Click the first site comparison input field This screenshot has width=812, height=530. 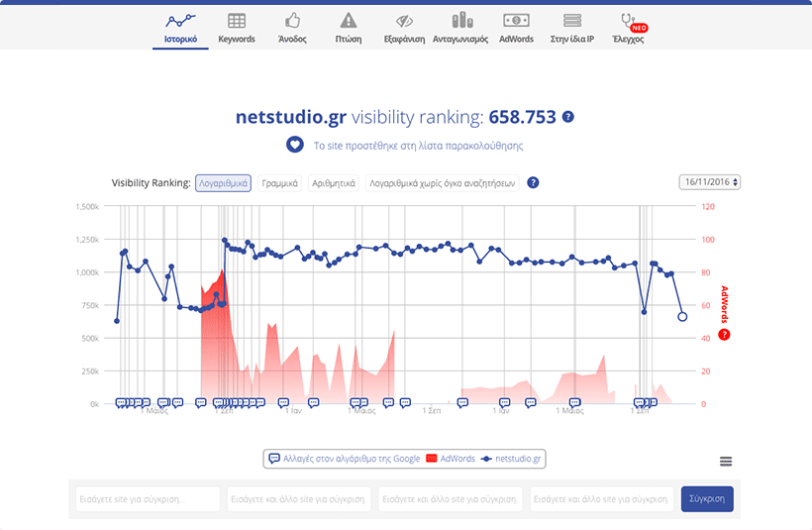[x=148, y=499]
